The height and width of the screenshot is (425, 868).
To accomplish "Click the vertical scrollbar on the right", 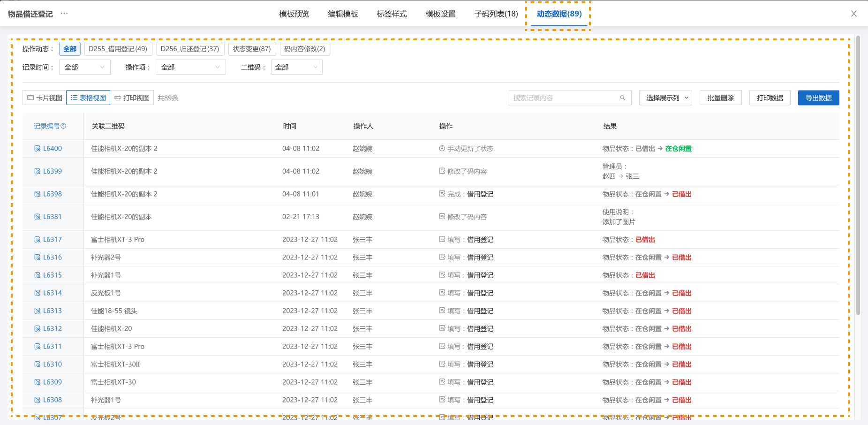I will point(858,175).
